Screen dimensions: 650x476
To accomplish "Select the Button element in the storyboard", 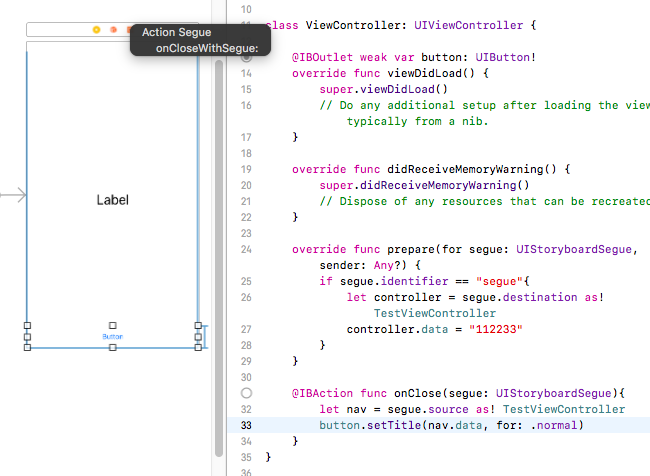I will (113, 337).
